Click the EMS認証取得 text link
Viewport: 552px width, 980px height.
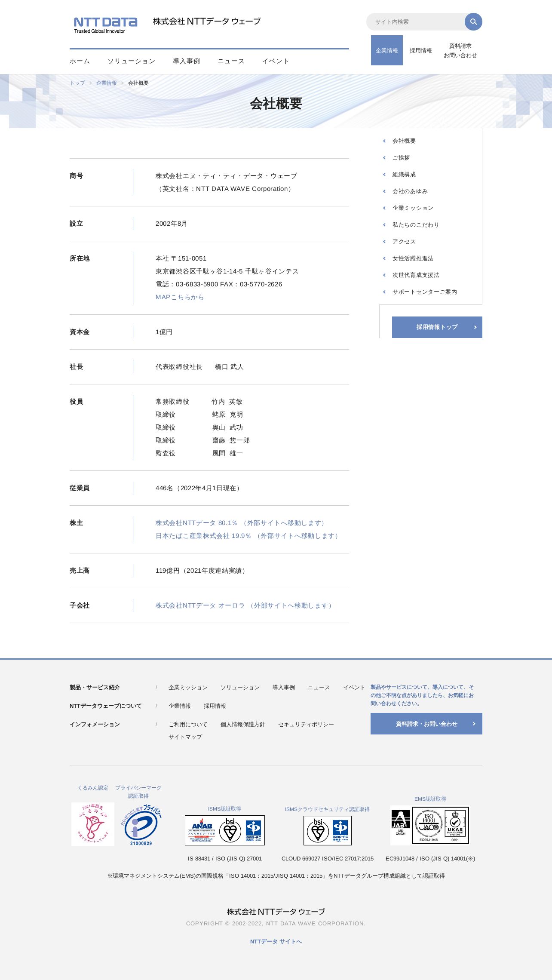click(x=430, y=799)
